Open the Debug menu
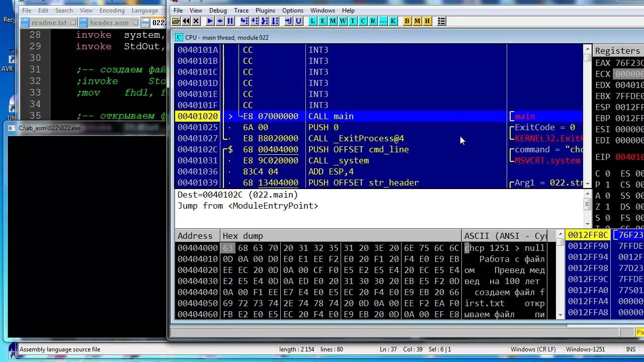The width and height of the screenshot is (644, 362). click(218, 10)
